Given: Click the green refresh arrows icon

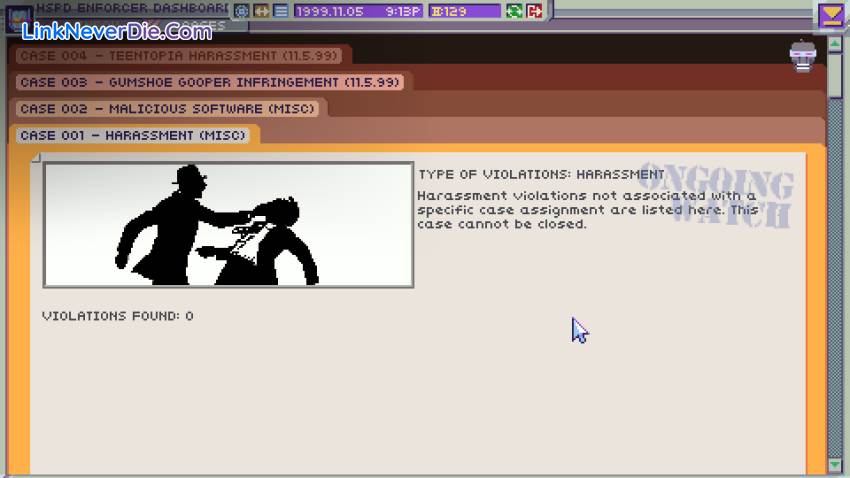Looking at the screenshot, I should coord(514,10).
